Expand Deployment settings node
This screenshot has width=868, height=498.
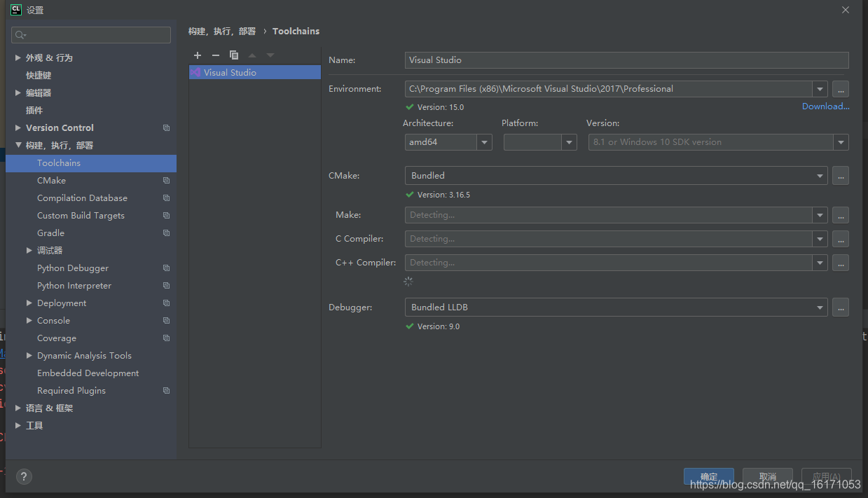29,303
